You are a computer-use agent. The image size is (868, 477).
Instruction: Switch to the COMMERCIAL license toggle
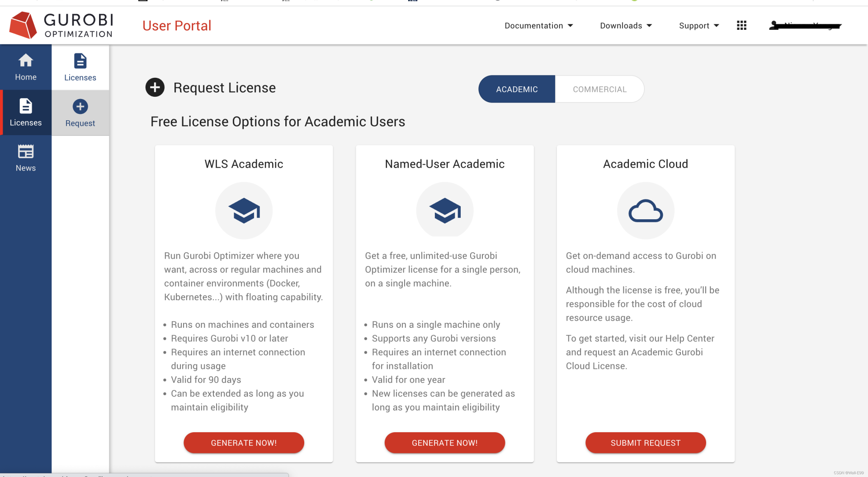pos(599,89)
